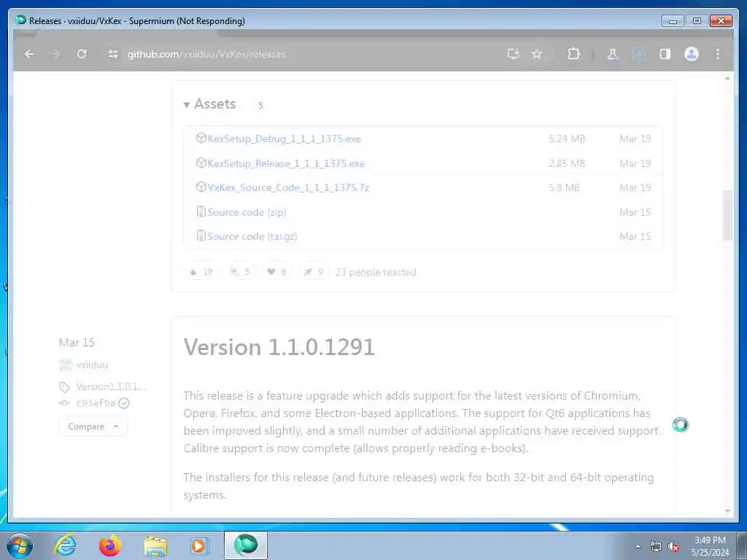This screenshot has height=560, width=747.
Task: Click the scrollbar up arrow
Action: click(x=727, y=79)
